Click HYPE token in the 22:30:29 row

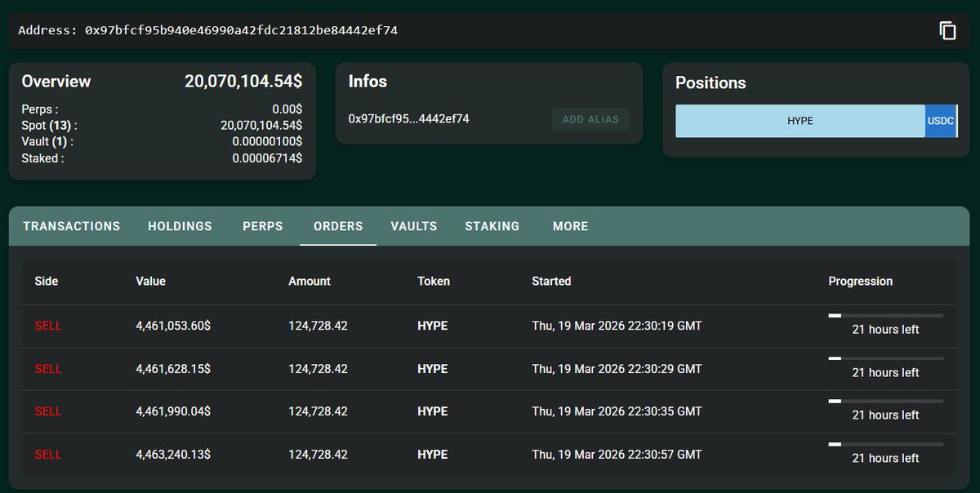[433, 369]
